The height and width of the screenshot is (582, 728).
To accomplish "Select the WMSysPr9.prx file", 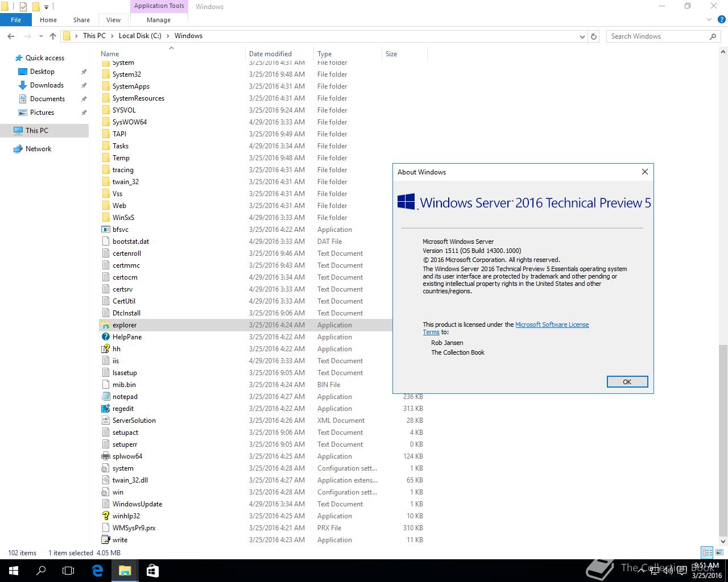I will pyautogui.click(x=134, y=528).
